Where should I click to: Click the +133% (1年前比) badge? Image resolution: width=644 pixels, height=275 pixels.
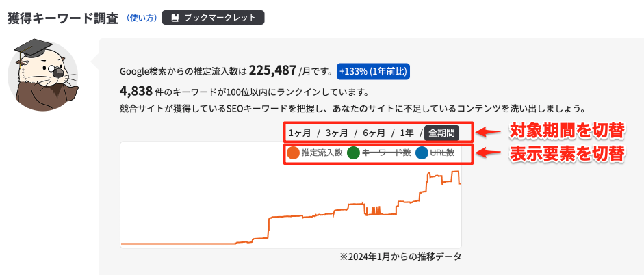pyautogui.click(x=373, y=71)
